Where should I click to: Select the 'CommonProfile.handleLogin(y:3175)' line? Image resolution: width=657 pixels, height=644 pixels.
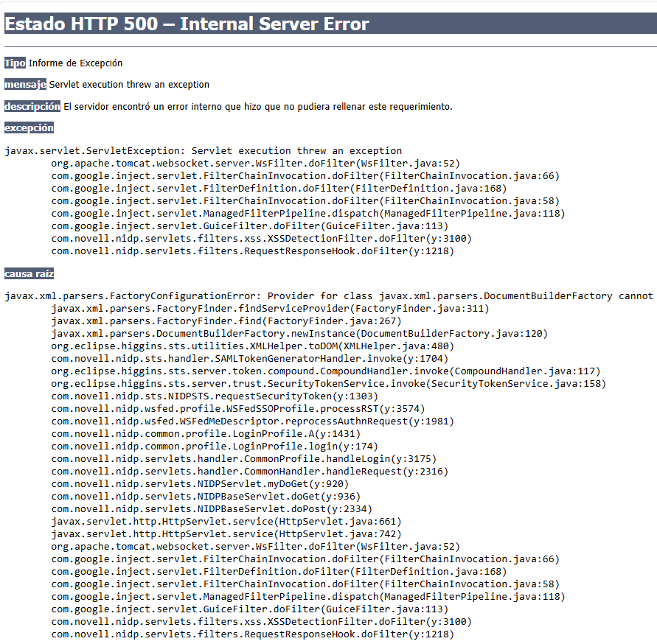(x=244, y=459)
